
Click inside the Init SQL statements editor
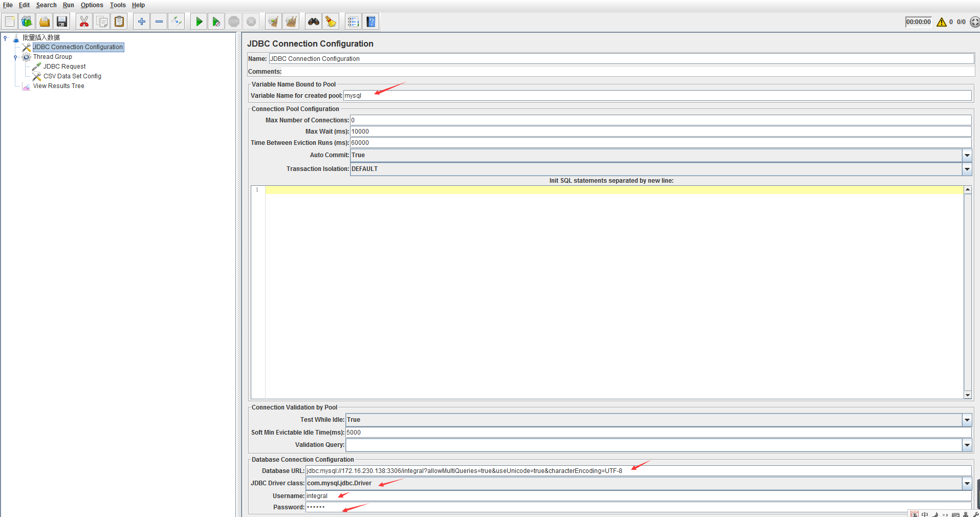pos(614,292)
